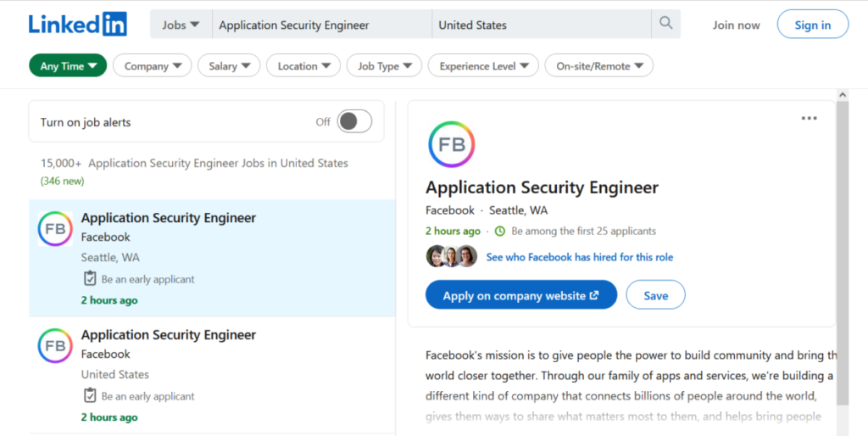
Task: Toggle the job alerts switch on
Action: tap(354, 121)
